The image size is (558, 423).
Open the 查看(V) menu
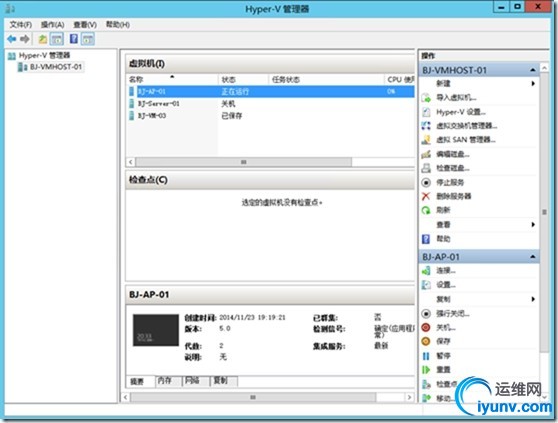tap(85, 25)
